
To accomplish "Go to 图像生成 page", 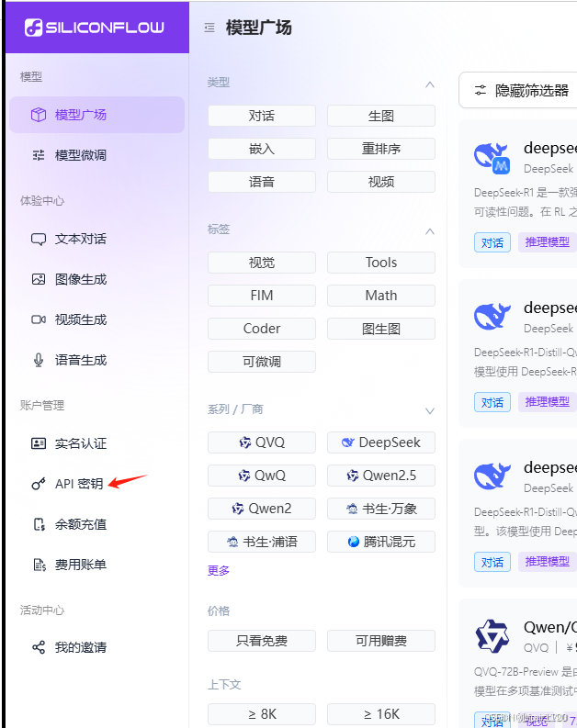I will (96, 279).
